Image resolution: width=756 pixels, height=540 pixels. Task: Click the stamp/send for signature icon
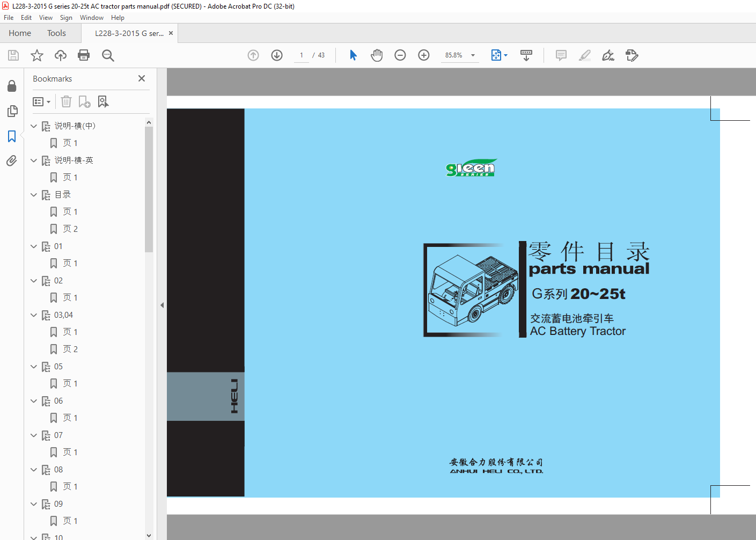coord(632,55)
